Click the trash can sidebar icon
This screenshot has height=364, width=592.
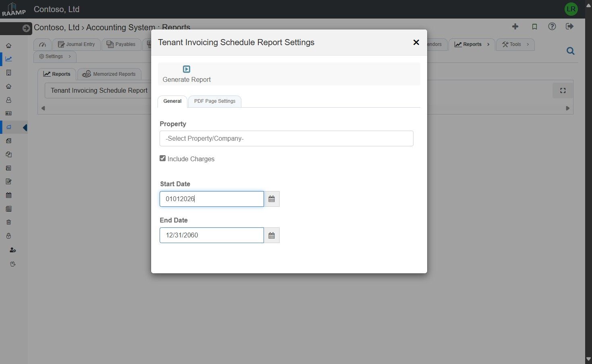8,222
